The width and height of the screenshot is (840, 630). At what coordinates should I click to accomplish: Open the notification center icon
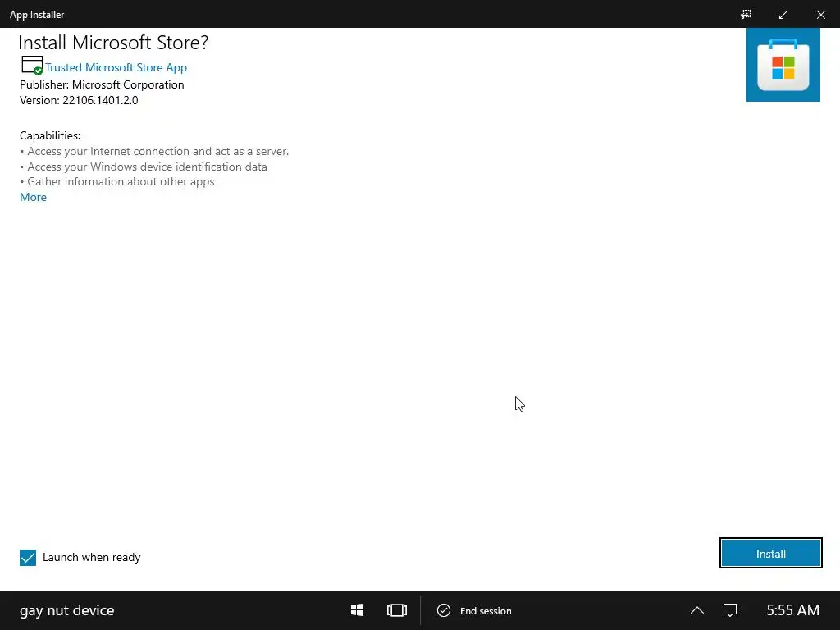(x=729, y=610)
